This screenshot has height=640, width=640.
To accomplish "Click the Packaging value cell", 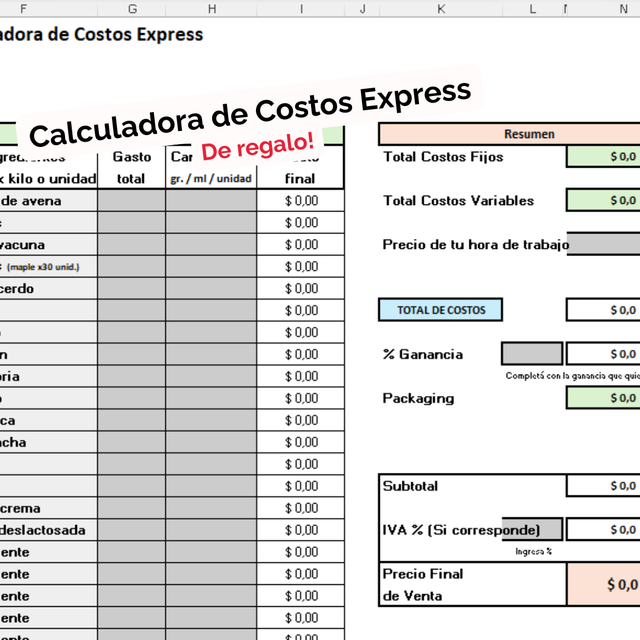I will 603,398.
